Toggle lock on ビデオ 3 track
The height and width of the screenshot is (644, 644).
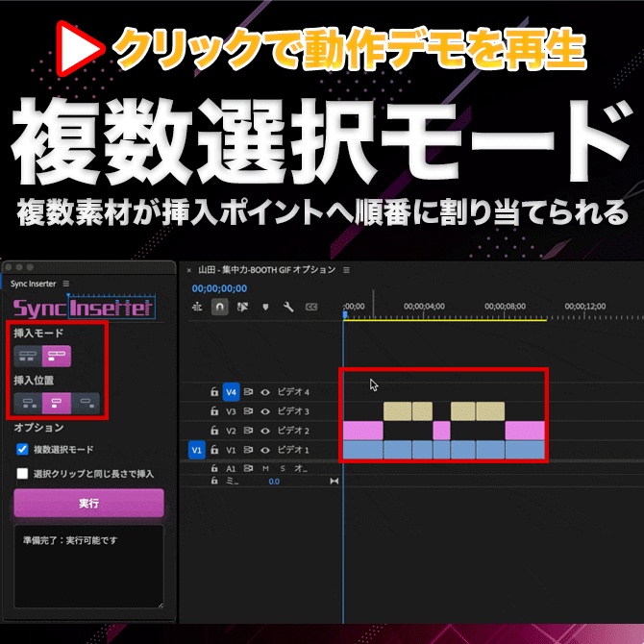click(x=214, y=410)
